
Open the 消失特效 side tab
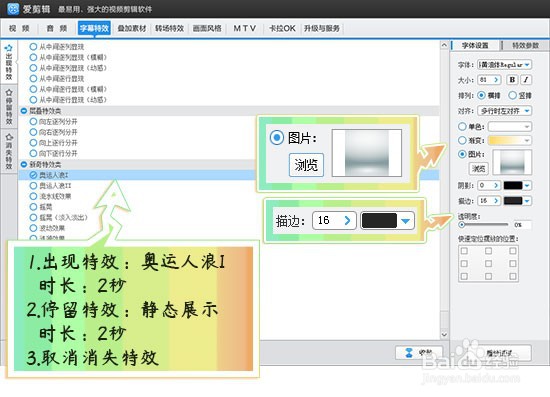click(x=9, y=152)
